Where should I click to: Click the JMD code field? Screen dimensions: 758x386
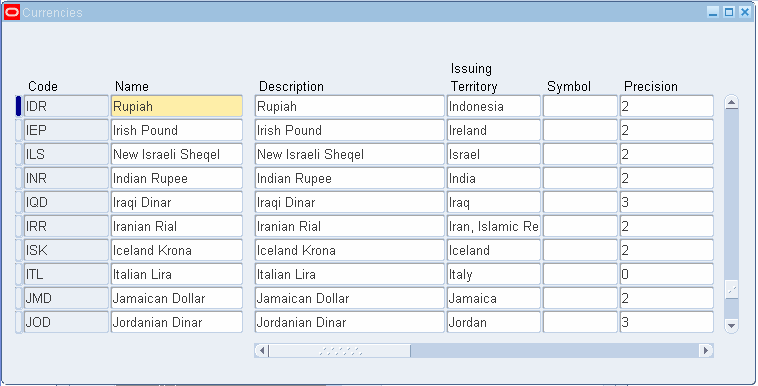coord(66,298)
